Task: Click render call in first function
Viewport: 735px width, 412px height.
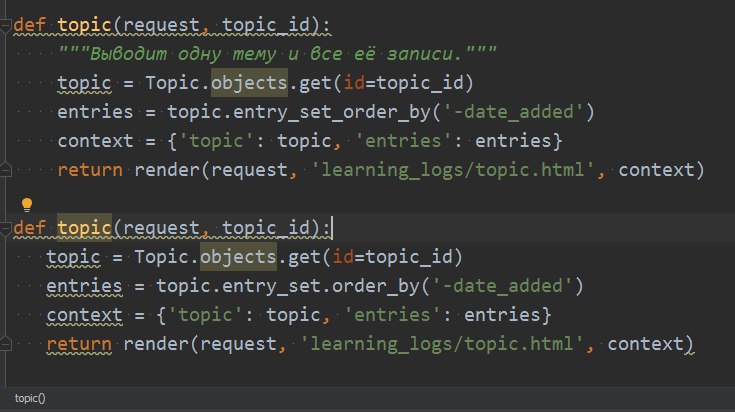Action: tap(167, 170)
